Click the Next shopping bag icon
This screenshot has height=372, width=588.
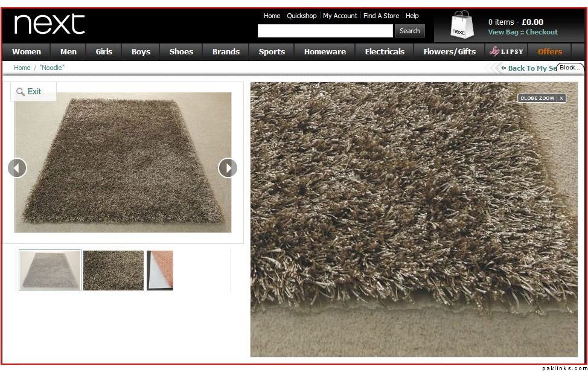point(462,25)
